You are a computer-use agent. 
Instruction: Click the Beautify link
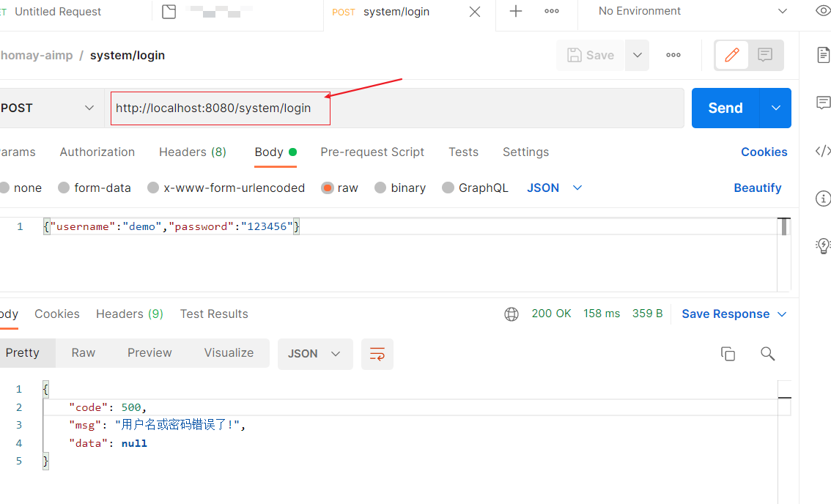coord(757,188)
